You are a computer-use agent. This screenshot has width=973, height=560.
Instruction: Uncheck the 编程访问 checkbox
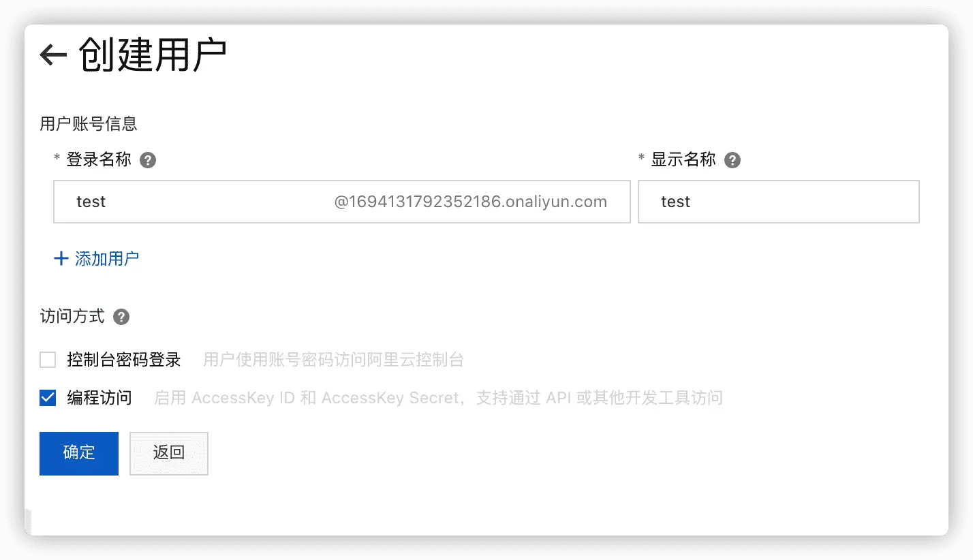point(48,398)
